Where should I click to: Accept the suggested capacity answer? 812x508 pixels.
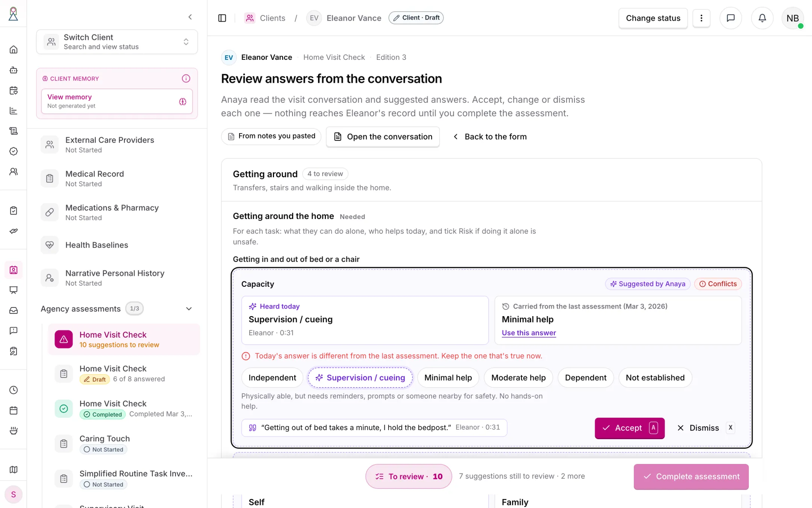click(630, 428)
